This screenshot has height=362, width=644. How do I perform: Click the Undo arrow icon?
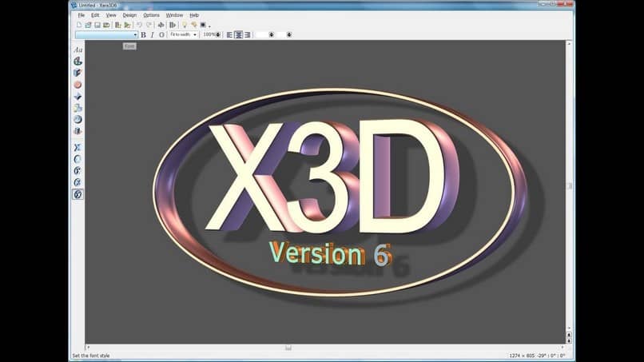coord(140,25)
